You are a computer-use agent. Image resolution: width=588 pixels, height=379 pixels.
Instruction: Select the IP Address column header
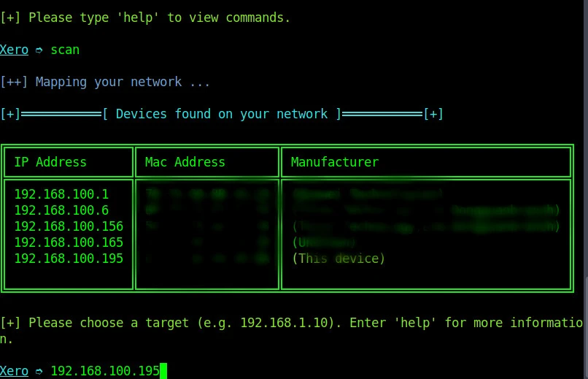(x=50, y=162)
